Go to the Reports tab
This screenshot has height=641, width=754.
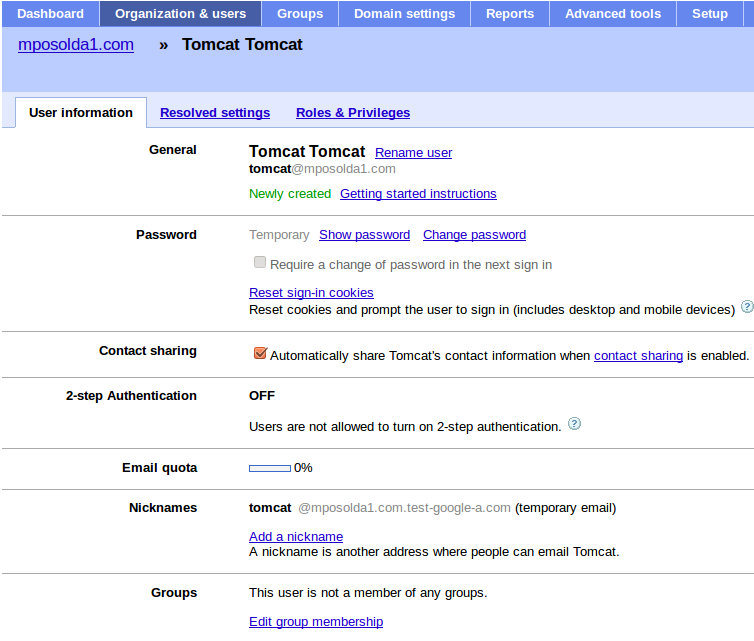(x=509, y=14)
